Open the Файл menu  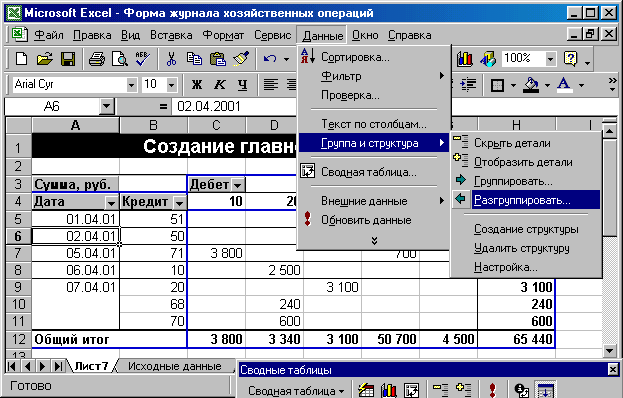[x=48, y=35]
